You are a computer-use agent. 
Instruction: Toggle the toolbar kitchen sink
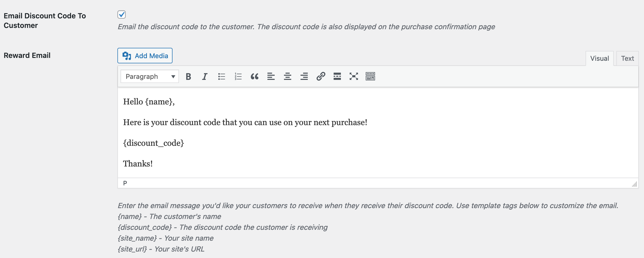(370, 77)
